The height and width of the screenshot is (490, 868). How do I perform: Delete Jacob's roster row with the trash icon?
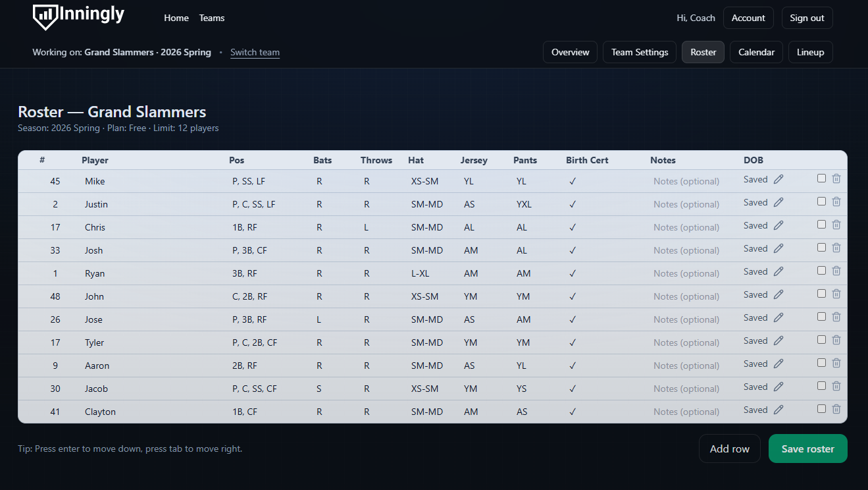pyautogui.click(x=836, y=386)
